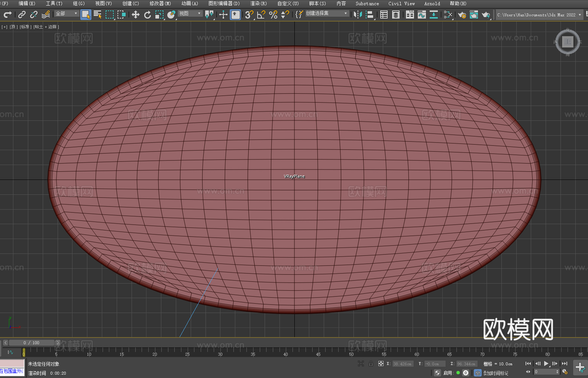Toggle Keyboard Shortcut Override button
Screen dimensions: 588x378
click(235, 14)
